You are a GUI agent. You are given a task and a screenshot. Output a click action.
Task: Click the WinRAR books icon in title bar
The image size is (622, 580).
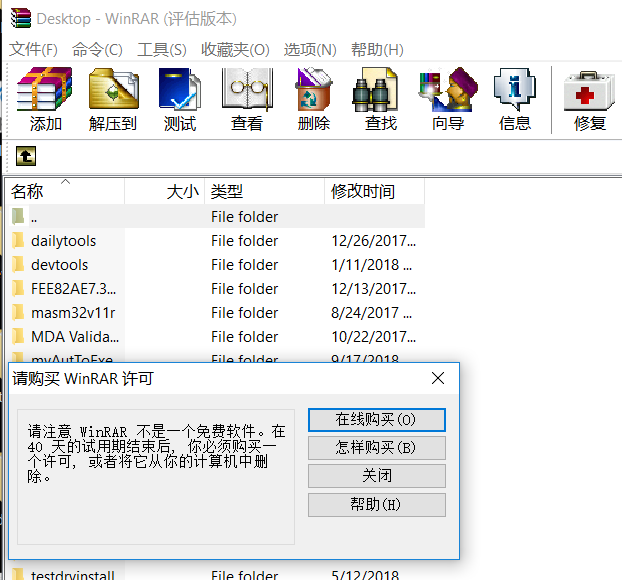21,18
